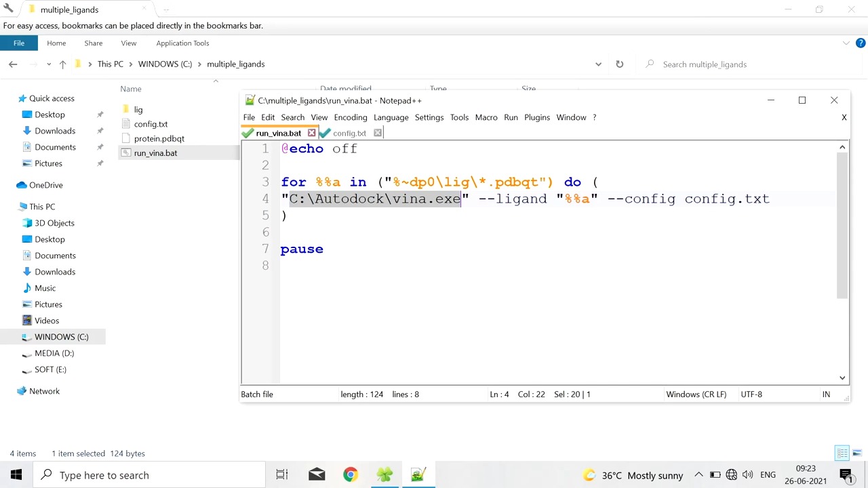Click the Windows Start button
The height and width of the screenshot is (488, 868).
point(16,475)
